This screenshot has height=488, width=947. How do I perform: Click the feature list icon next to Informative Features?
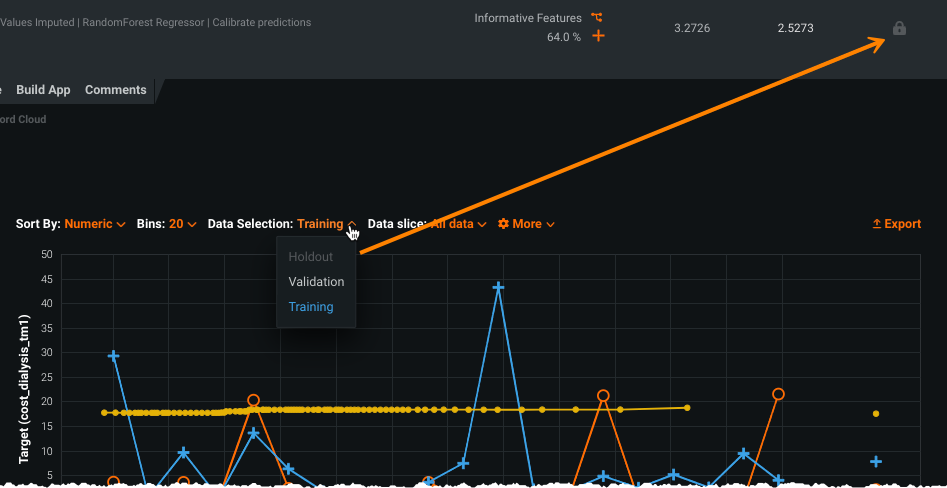(597, 17)
